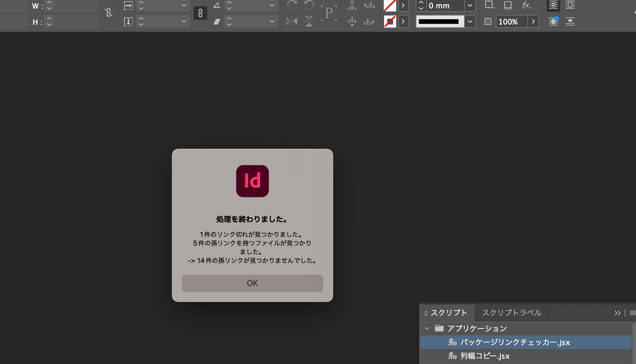Rotate 90 degrees counter-clockwise
The width and height of the screenshot is (636, 364).
pos(309,5)
